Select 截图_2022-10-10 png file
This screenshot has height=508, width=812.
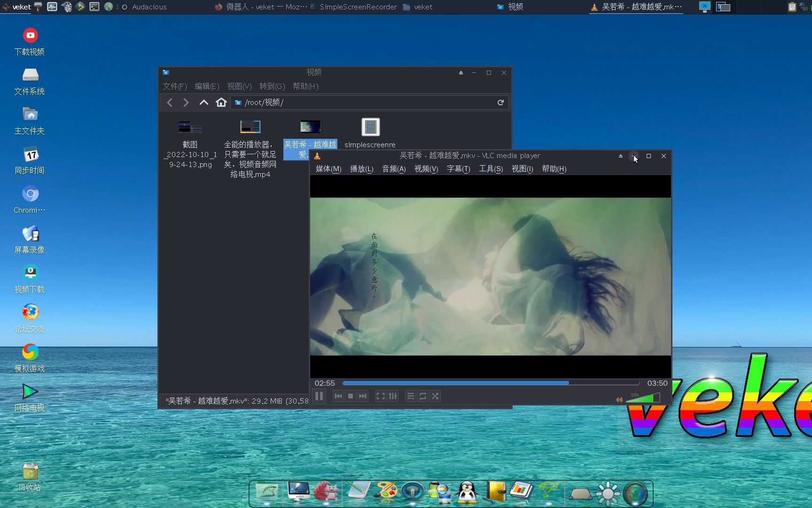[x=190, y=143]
